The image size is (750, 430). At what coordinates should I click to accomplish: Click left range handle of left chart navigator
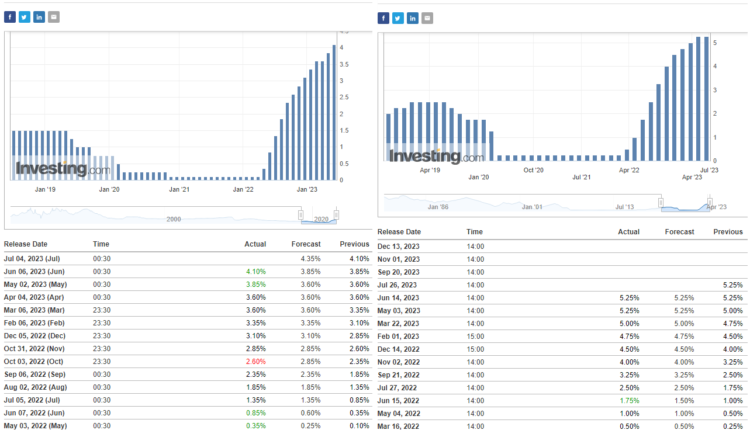300,214
